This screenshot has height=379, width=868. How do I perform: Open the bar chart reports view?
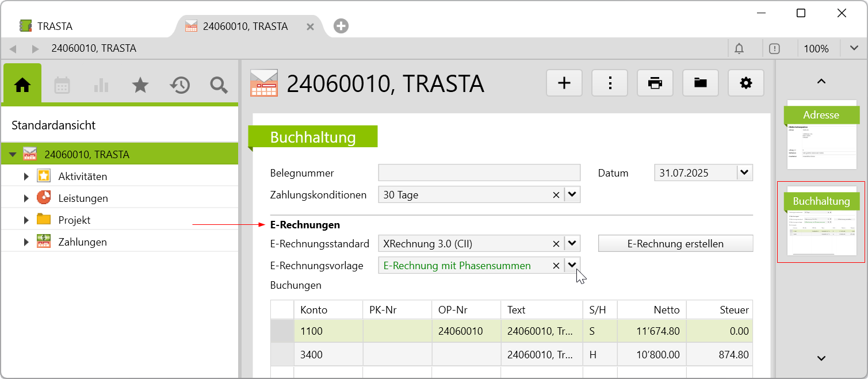click(x=101, y=85)
